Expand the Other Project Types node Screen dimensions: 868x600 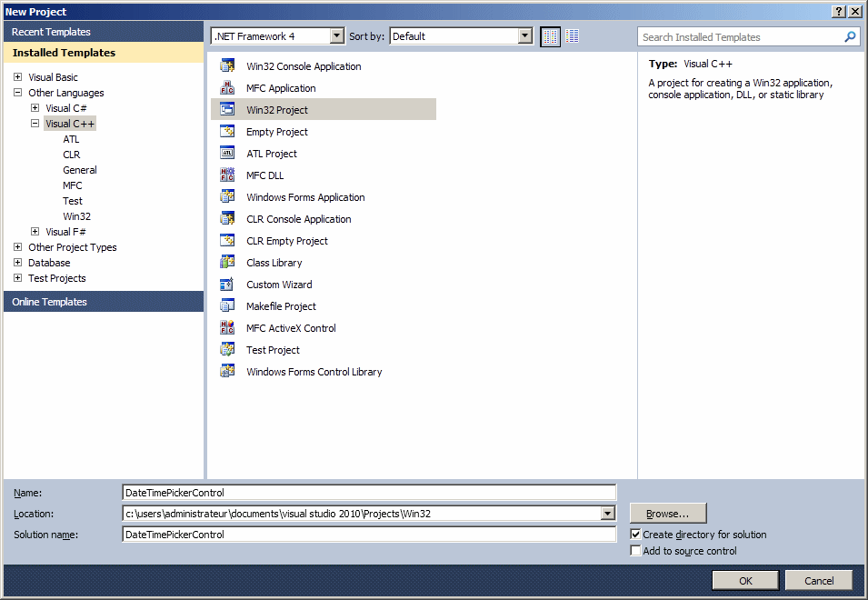click(17, 247)
